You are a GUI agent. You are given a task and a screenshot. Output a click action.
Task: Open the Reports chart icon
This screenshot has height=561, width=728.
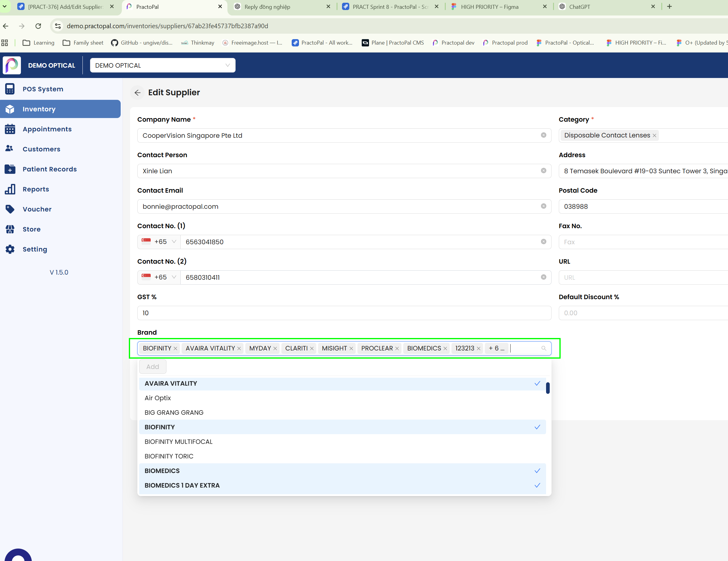click(10, 189)
